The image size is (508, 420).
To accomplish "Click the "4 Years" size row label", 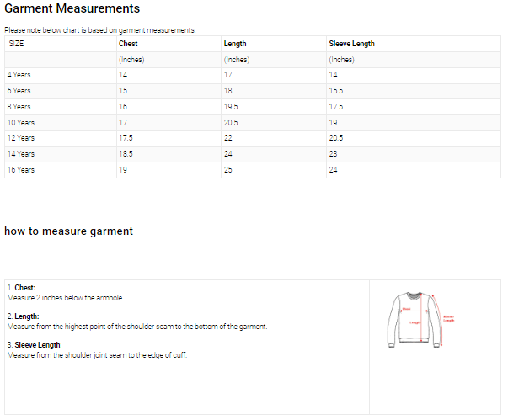I will [x=19, y=75].
